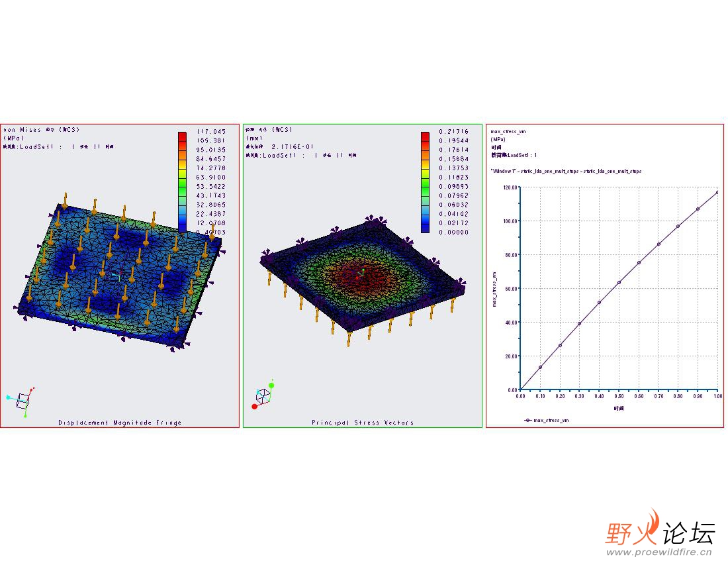The height and width of the screenshot is (563, 728).
Task: Select legend value 32.8065
Action: pyautogui.click(x=211, y=205)
